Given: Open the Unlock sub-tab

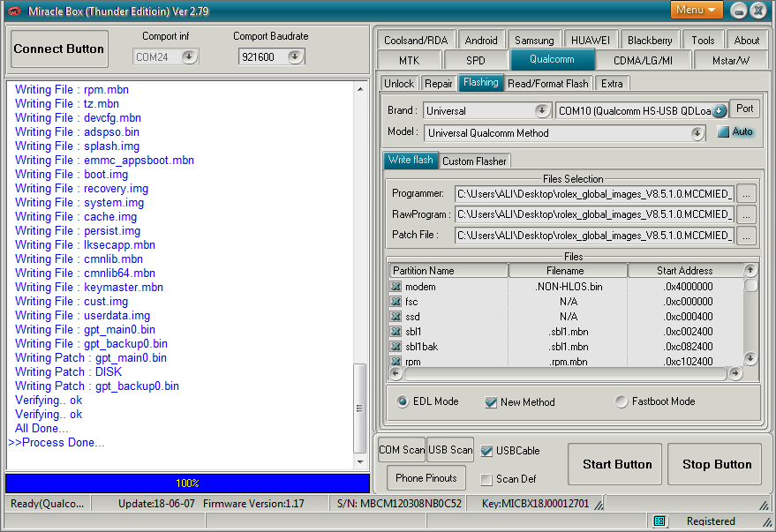Looking at the screenshot, I should coord(399,84).
